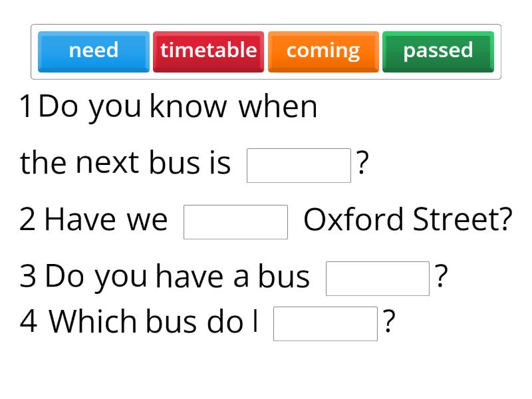
Task: Click the blank in 'Which bus do I ___?'
Action: [325, 324]
